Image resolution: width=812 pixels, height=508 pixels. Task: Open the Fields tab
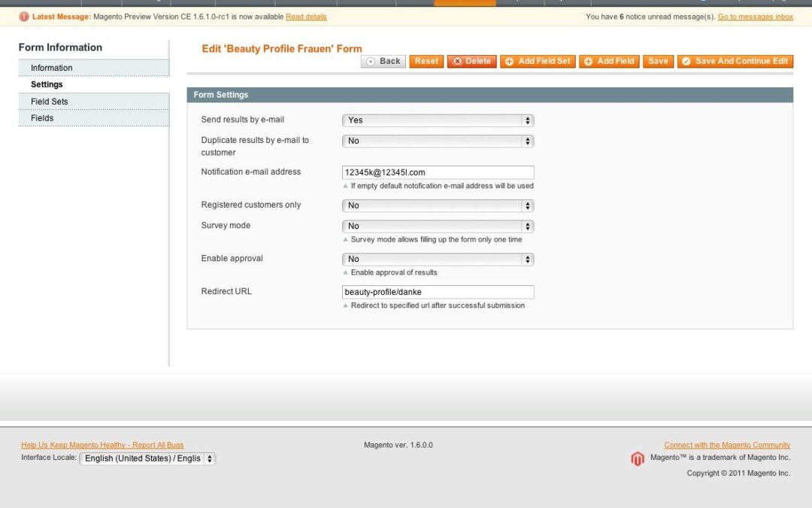point(94,118)
